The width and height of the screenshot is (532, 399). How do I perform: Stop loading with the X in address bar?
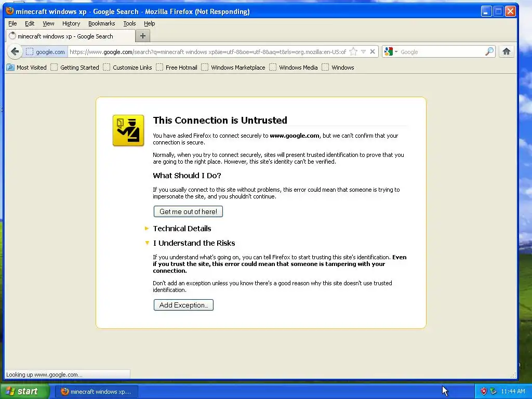(373, 51)
